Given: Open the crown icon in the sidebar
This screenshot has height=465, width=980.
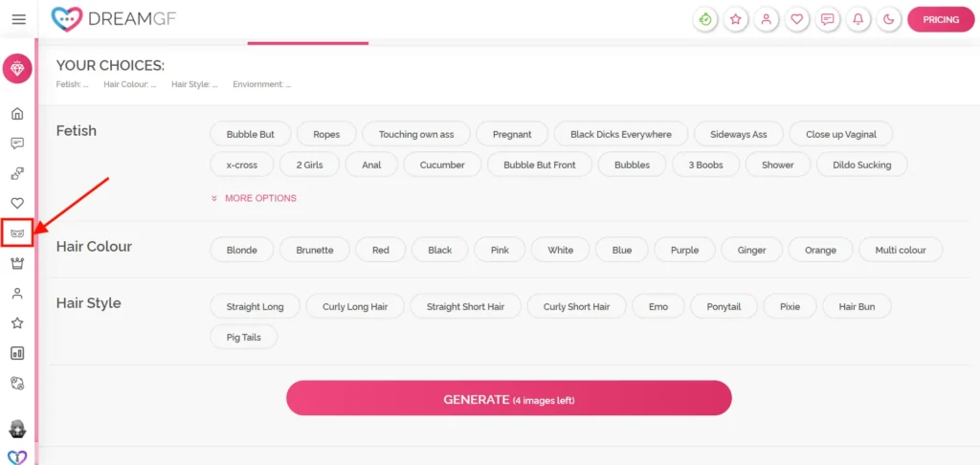Looking at the screenshot, I should coord(17,263).
